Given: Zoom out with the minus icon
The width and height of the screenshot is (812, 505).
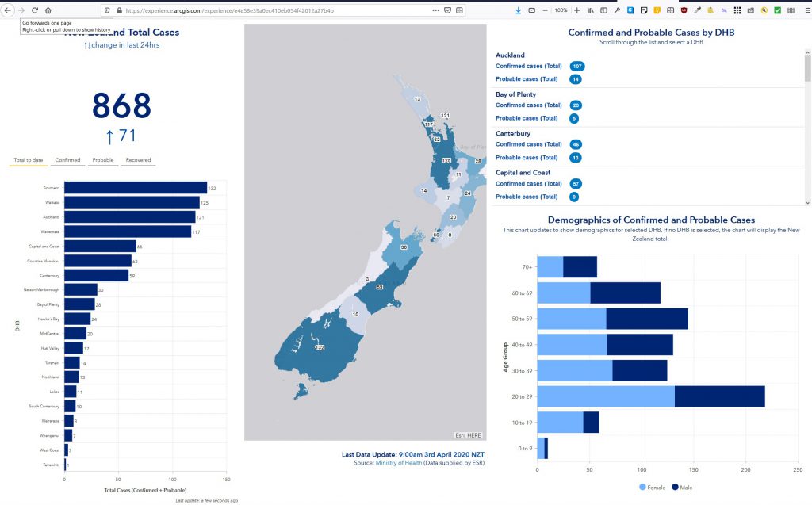Looking at the screenshot, I should [x=545, y=10].
